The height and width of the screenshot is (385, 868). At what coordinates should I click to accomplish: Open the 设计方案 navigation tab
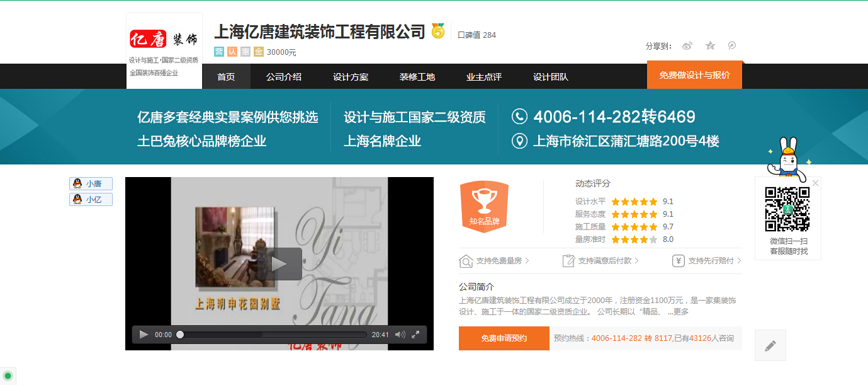(351, 77)
